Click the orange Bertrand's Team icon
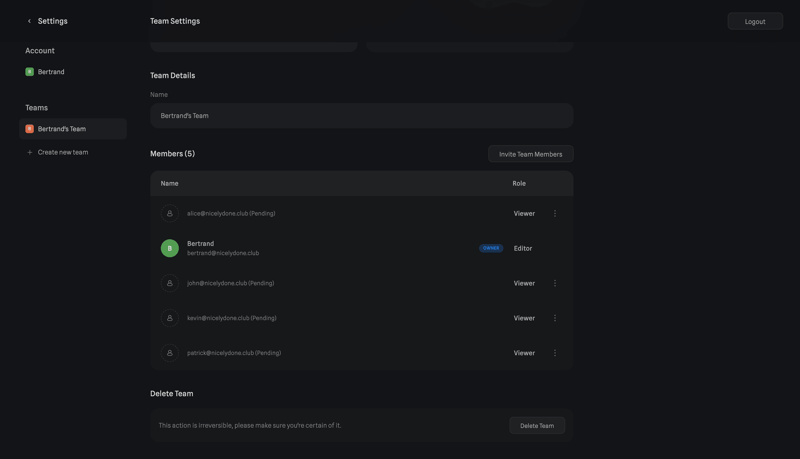This screenshot has width=800, height=459. (30, 129)
